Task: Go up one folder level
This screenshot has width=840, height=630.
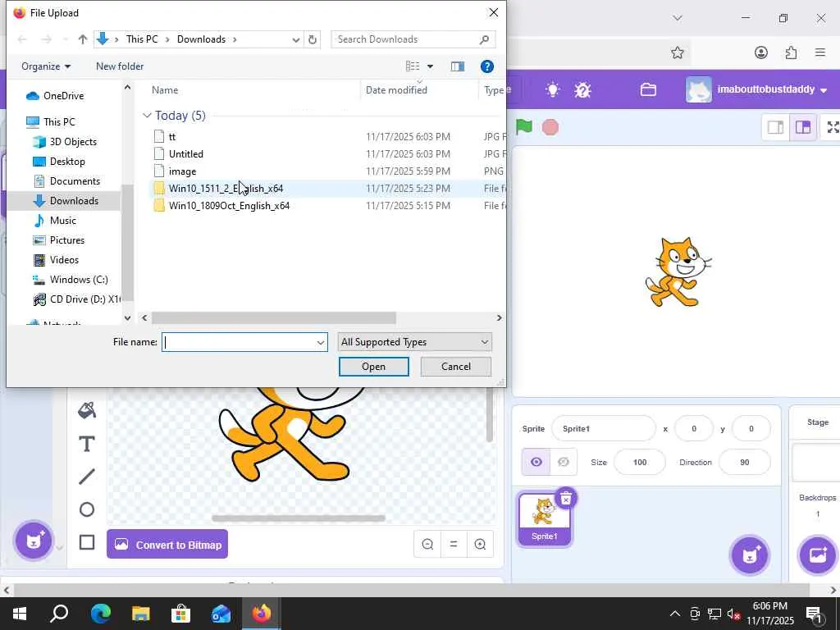Action: (83, 39)
